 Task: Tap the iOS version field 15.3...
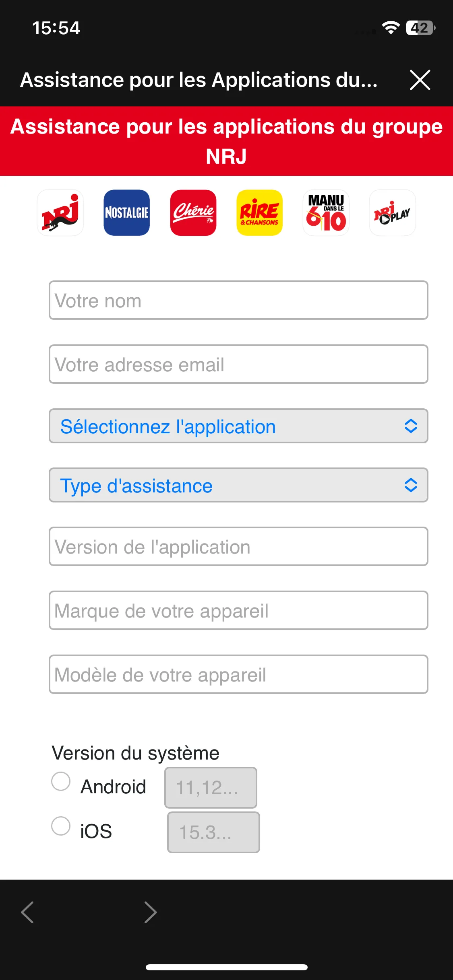coord(213,832)
